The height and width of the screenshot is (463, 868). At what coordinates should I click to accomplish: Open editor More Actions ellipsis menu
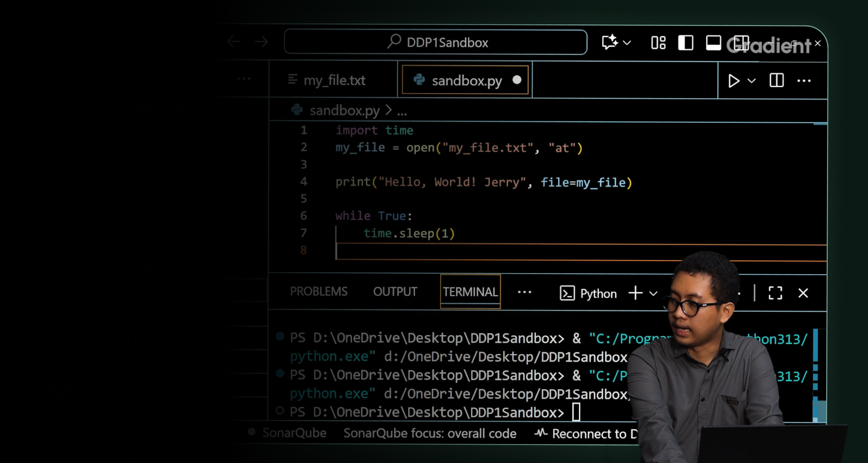[x=804, y=81]
